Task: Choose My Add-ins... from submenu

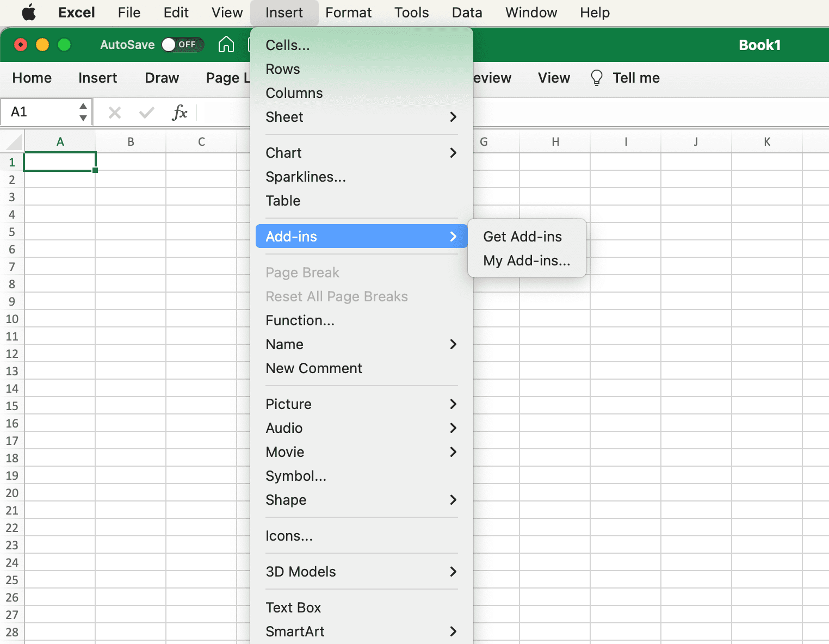Action: pos(527,261)
